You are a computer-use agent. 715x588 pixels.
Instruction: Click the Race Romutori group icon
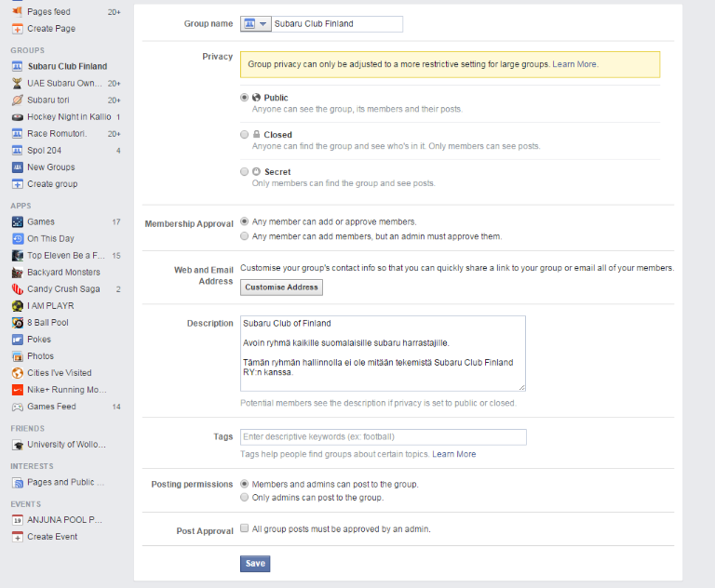click(x=18, y=134)
